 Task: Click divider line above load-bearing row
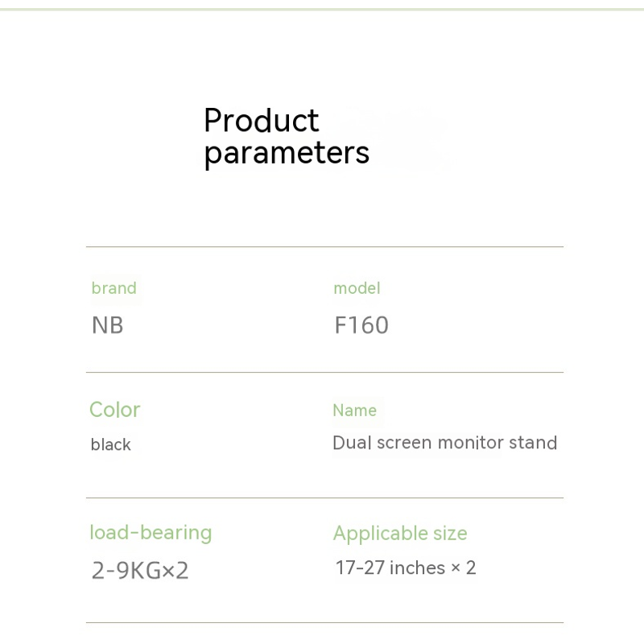click(324, 497)
